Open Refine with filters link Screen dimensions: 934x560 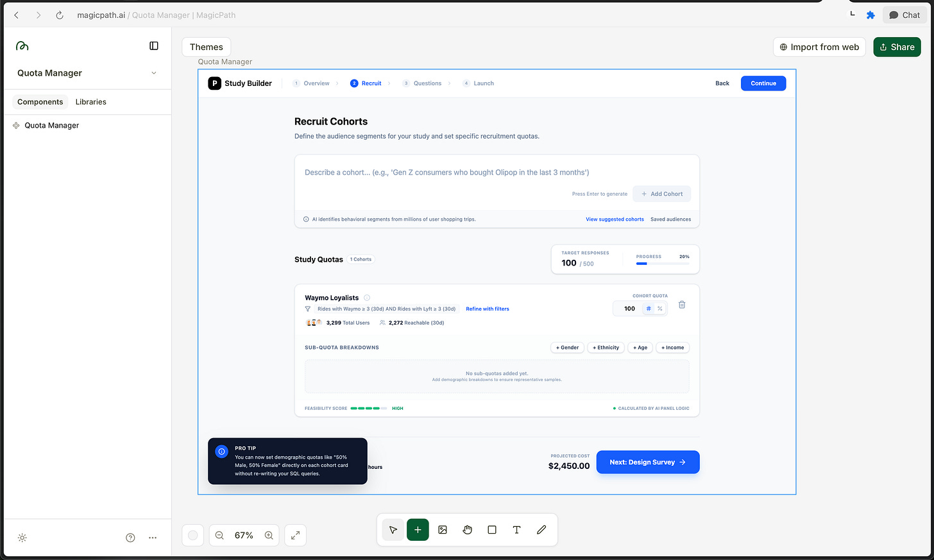(488, 309)
